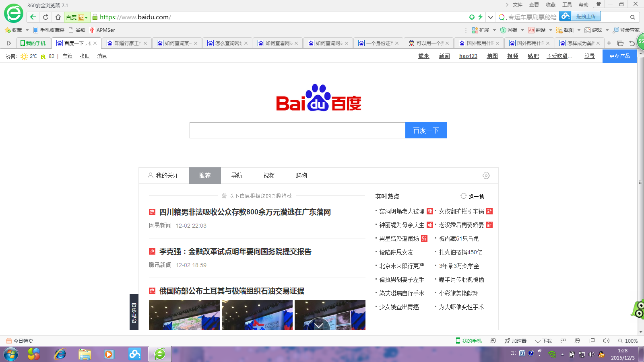Expand the 网银 dropdown arrow
Screen dimensions: 644x362
click(x=522, y=30)
